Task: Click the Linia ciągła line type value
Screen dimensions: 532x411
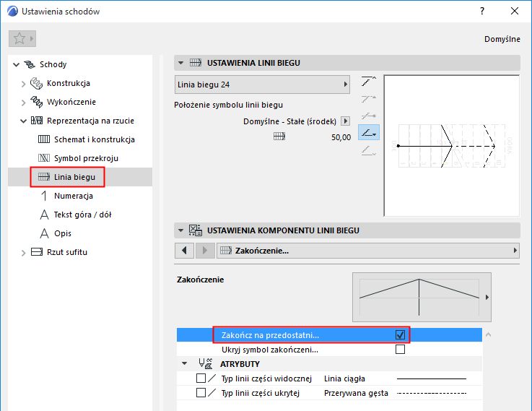Action: point(344,378)
